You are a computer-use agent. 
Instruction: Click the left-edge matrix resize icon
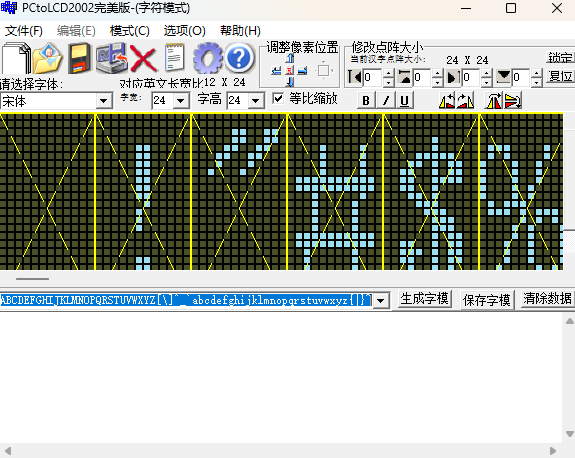(355, 77)
